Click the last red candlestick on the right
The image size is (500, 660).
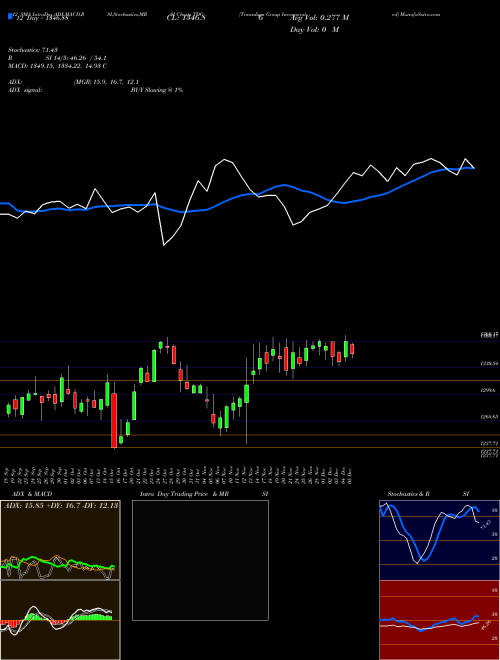click(x=352, y=349)
